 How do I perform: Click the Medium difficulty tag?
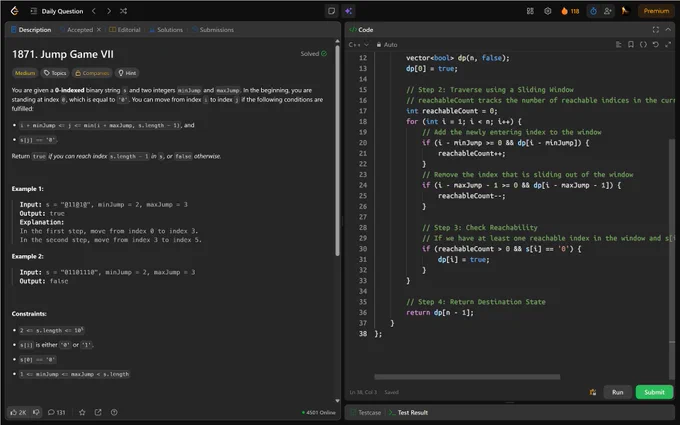point(25,73)
